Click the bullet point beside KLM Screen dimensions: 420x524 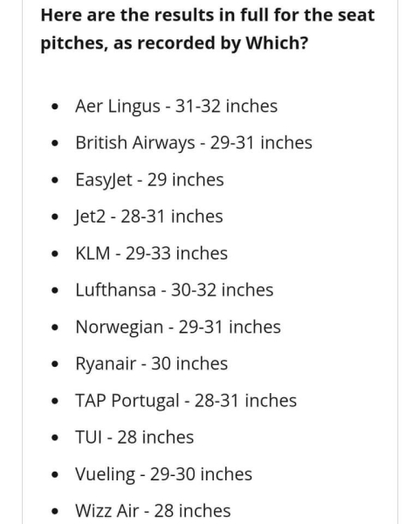click(56, 254)
